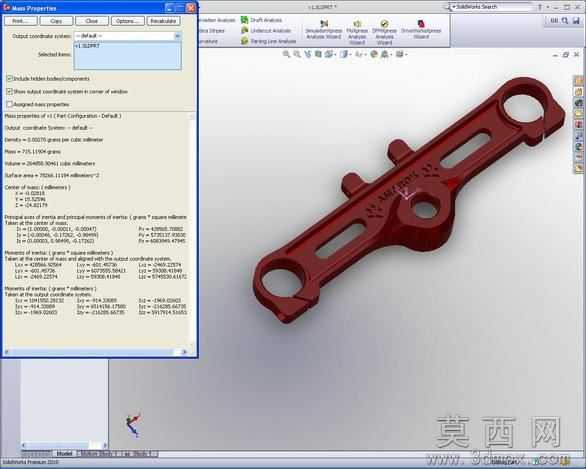Click the Close button in Mass Properties
This screenshot has width=586, height=469.
tap(92, 21)
